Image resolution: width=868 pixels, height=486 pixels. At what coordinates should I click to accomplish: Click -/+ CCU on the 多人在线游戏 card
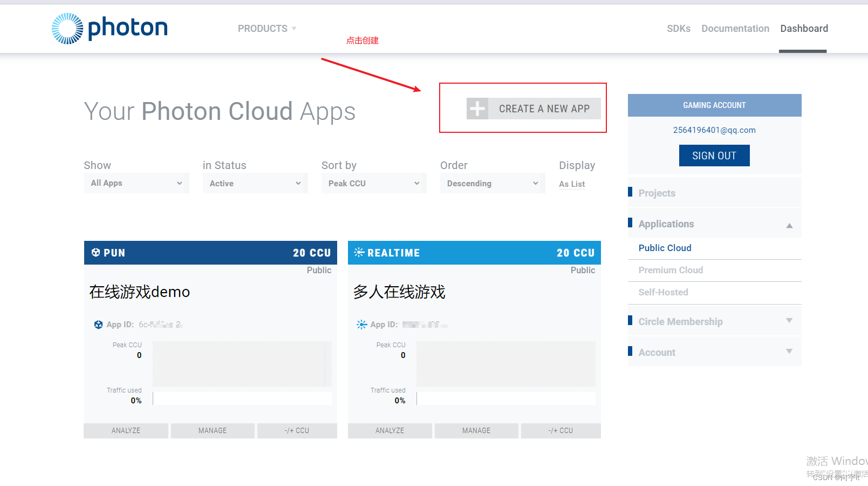coord(561,431)
